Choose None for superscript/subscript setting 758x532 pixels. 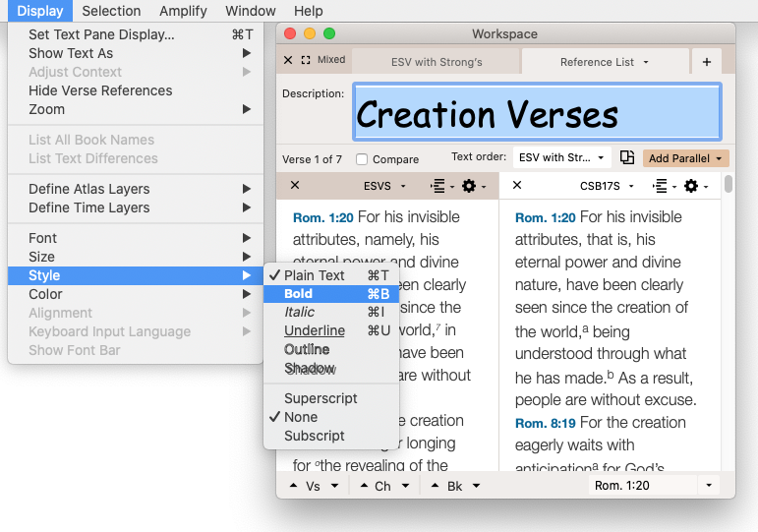pos(301,417)
